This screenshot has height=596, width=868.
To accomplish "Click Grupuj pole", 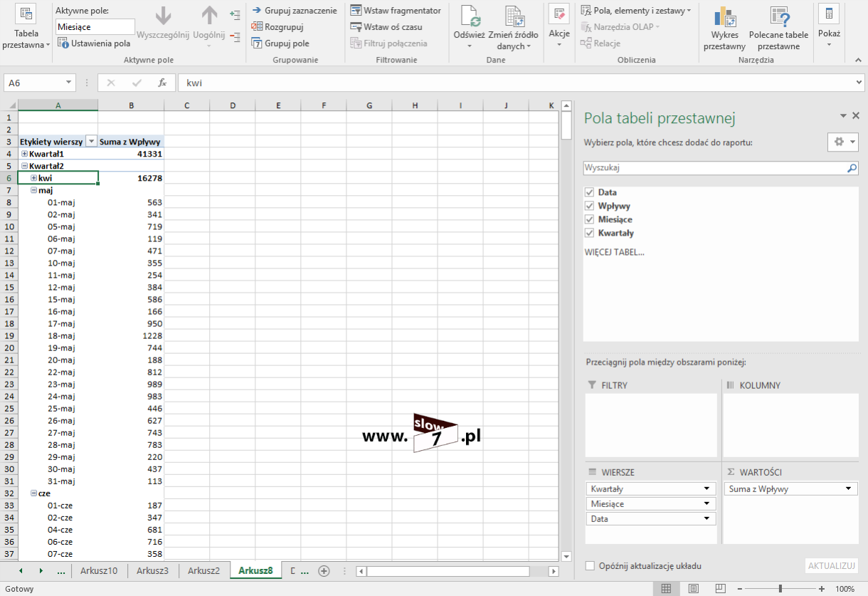I will [x=281, y=43].
